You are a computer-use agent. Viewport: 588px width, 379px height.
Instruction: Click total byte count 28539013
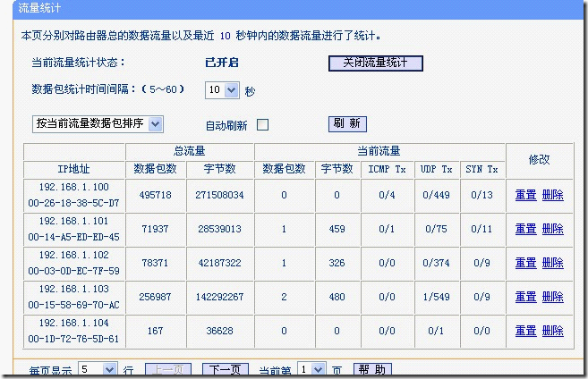(219, 229)
